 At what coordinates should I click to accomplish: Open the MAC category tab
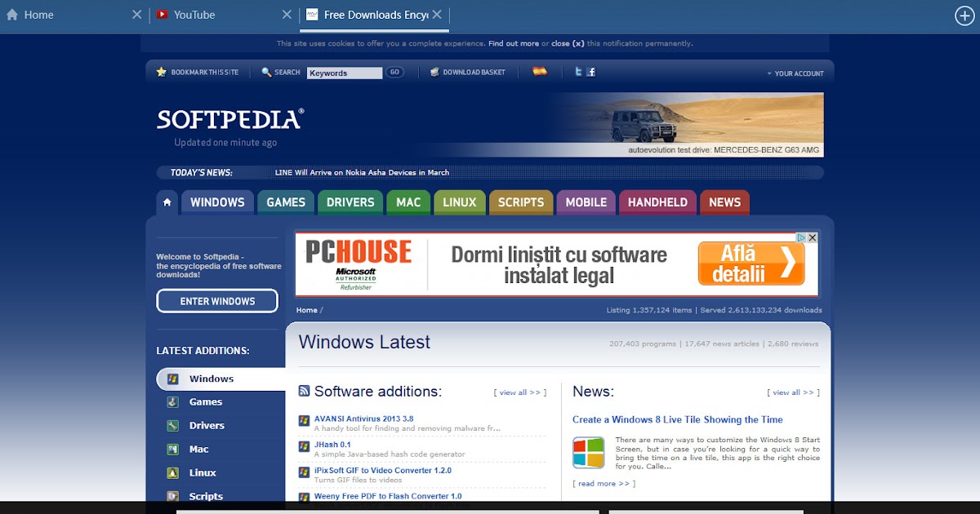(x=408, y=202)
